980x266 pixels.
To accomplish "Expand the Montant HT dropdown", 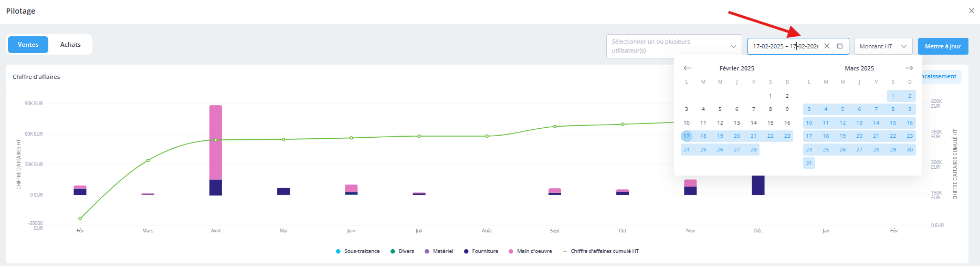I will point(883,46).
